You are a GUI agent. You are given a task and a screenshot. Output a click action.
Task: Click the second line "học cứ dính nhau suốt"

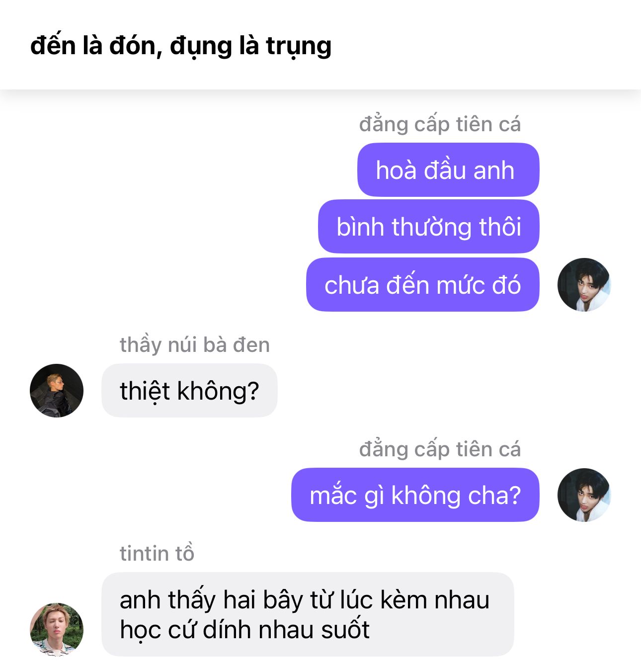tap(245, 630)
